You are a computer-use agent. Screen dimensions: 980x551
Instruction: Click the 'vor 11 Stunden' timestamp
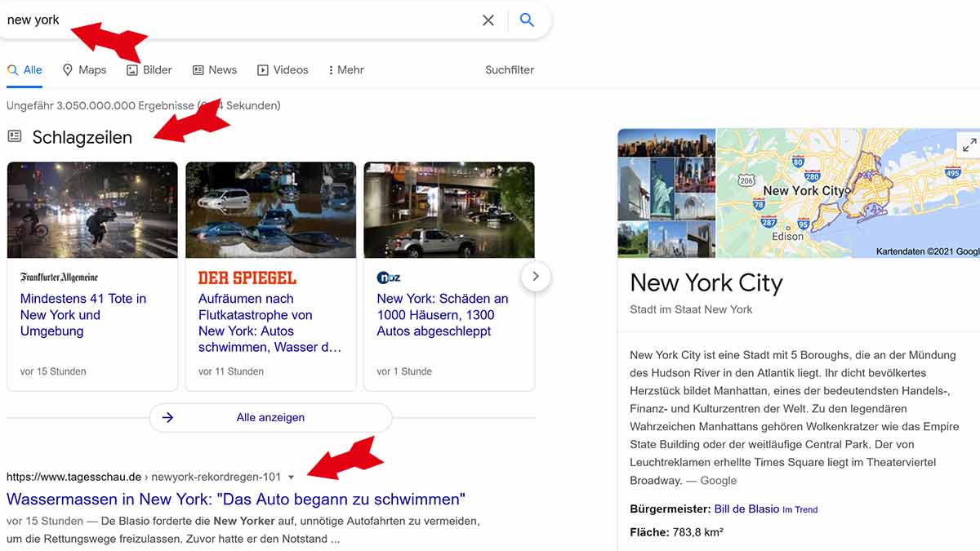(x=231, y=371)
